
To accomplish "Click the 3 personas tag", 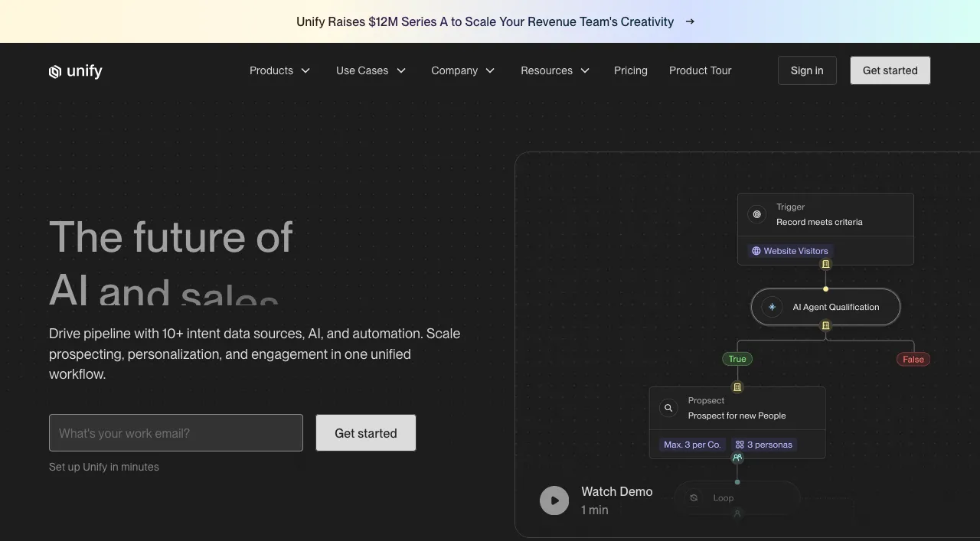I will point(764,445).
